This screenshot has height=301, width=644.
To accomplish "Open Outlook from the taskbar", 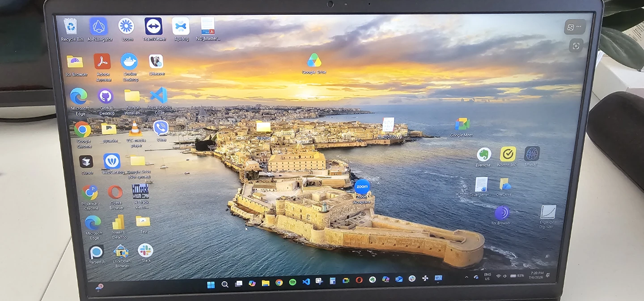I will click(x=399, y=279).
